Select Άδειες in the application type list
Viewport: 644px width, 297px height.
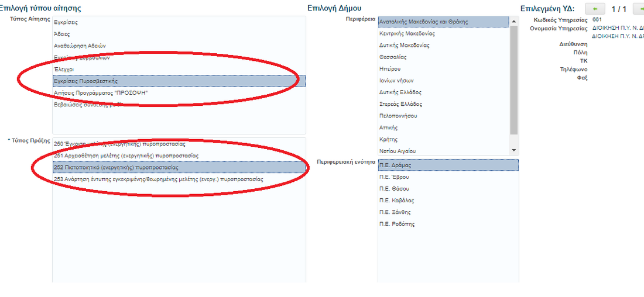62,34
